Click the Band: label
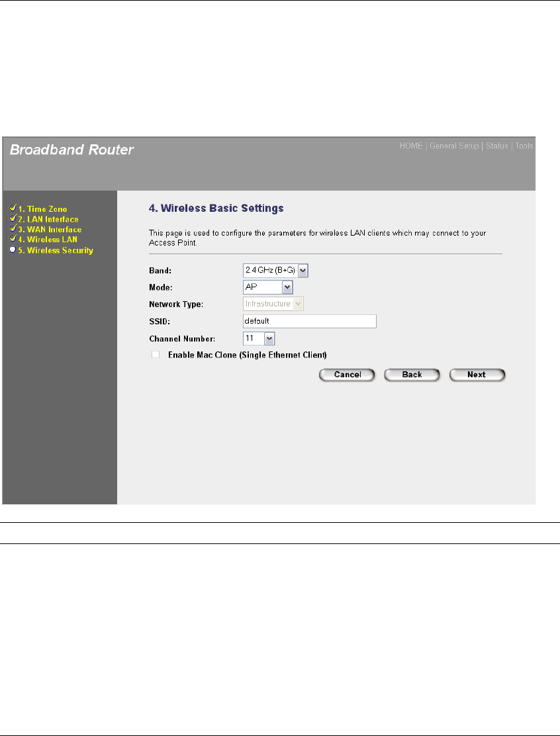This screenshot has width=560, height=736. (160, 271)
